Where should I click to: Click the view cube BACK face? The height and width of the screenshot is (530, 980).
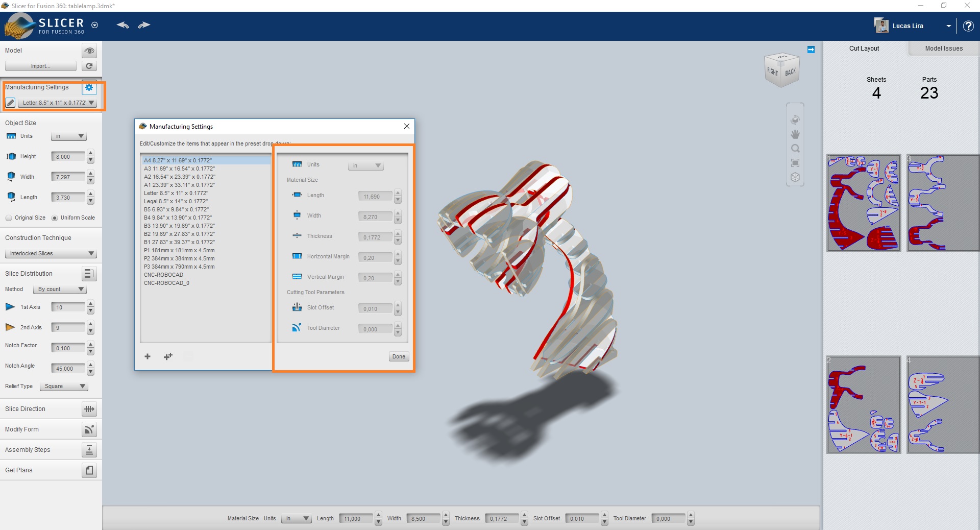pos(790,72)
